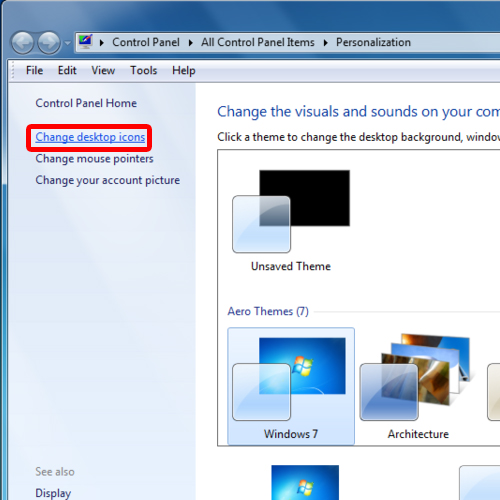Select the Windows 7 Aero theme

(291, 386)
